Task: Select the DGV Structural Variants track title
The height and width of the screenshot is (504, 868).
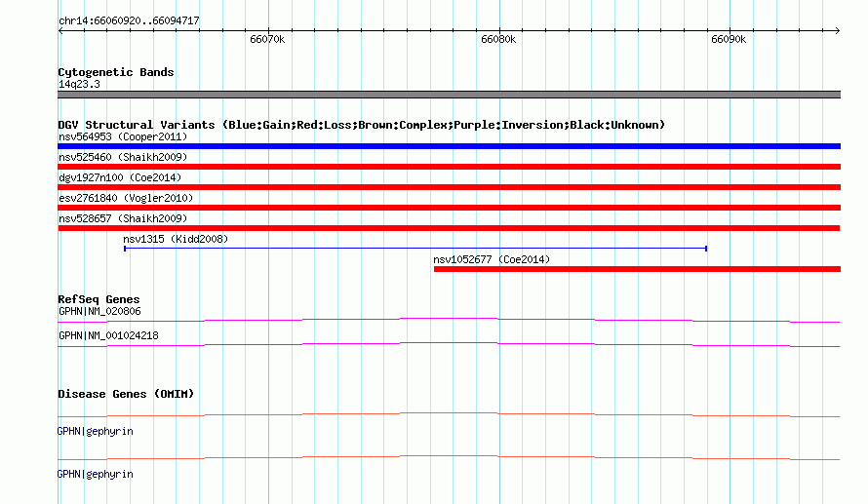Action: (361, 125)
